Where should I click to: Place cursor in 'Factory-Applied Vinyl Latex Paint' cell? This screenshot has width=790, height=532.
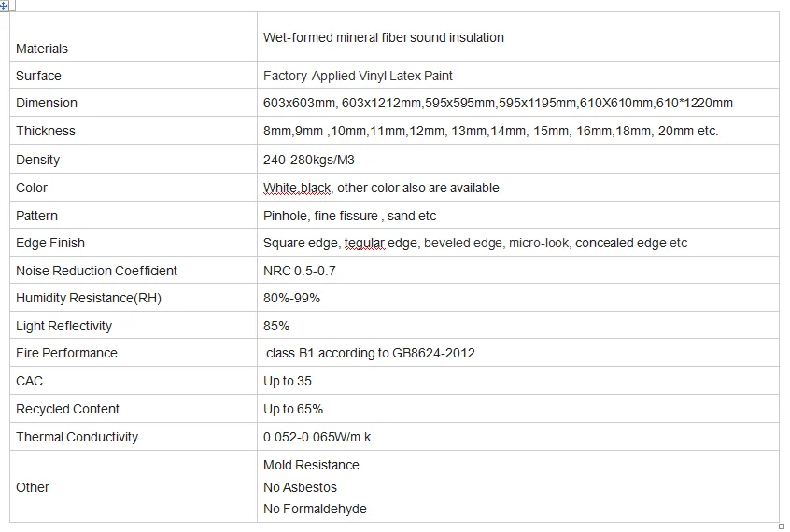(x=358, y=76)
